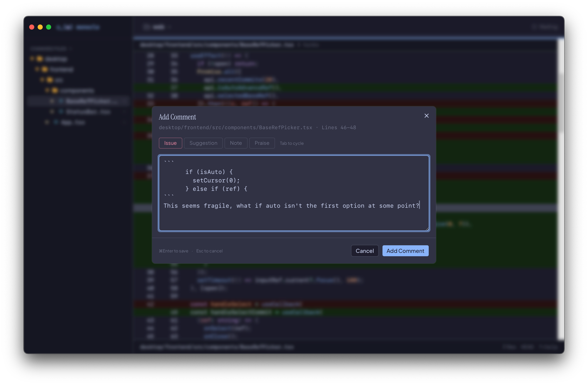This screenshot has width=588, height=385.
Task: Close the Add Comment dialog with the X
Action: [x=426, y=116]
